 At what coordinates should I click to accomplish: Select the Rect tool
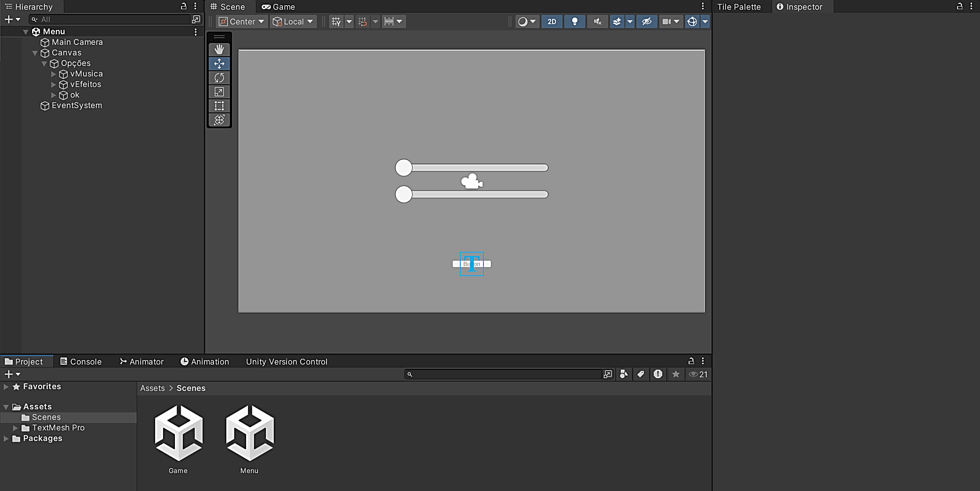click(219, 106)
